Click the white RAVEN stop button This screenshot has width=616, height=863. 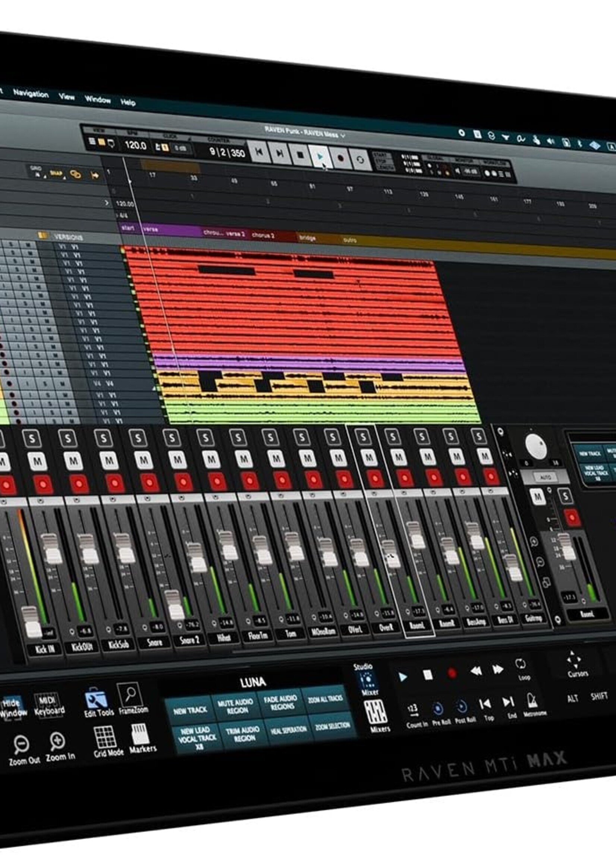coord(427,675)
